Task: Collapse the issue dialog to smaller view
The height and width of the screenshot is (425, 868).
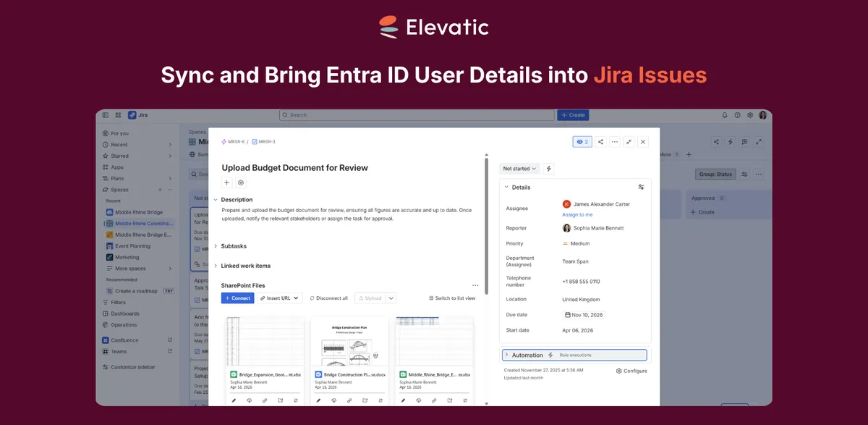Action: point(629,142)
